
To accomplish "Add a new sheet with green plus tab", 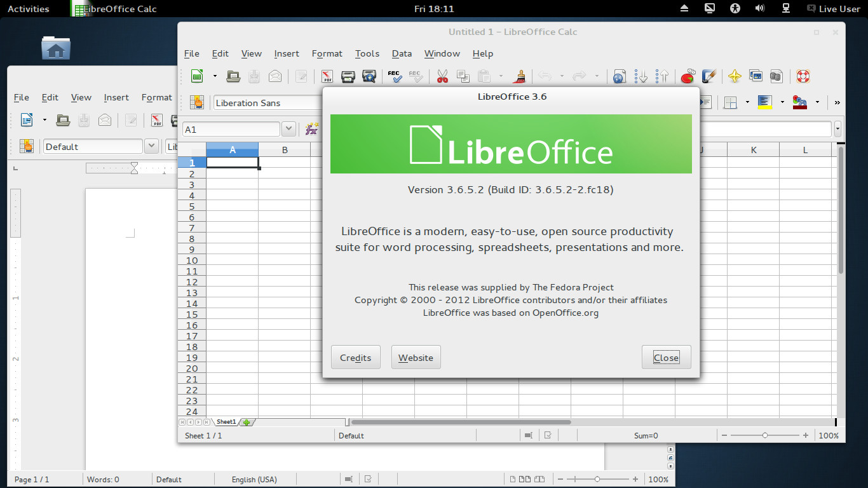I will (x=247, y=422).
